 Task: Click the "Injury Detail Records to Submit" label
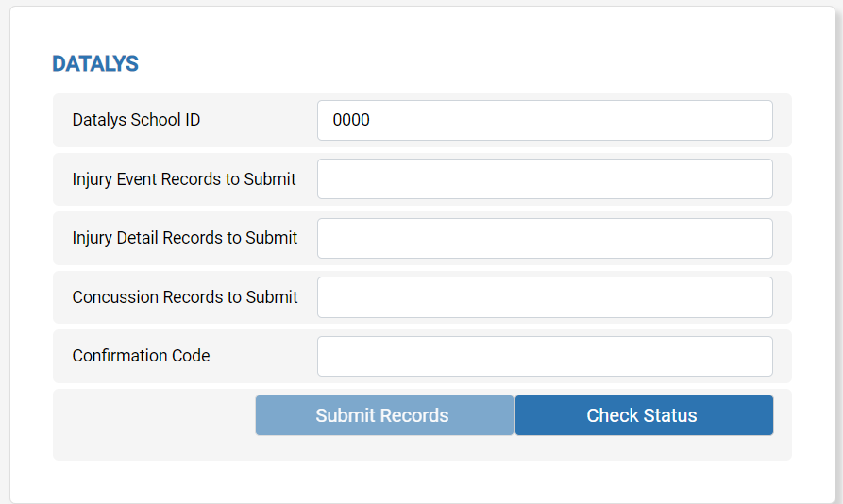[x=184, y=238]
